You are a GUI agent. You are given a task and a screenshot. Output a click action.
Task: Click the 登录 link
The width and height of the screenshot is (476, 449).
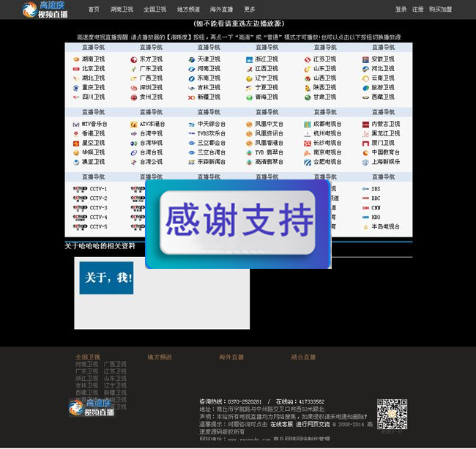tap(401, 10)
